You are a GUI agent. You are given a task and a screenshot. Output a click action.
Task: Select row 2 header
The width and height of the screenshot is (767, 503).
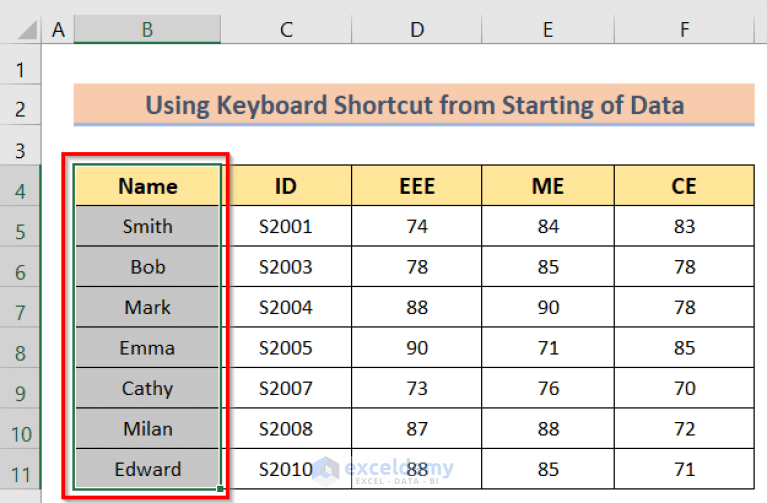pyautogui.click(x=20, y=105)
